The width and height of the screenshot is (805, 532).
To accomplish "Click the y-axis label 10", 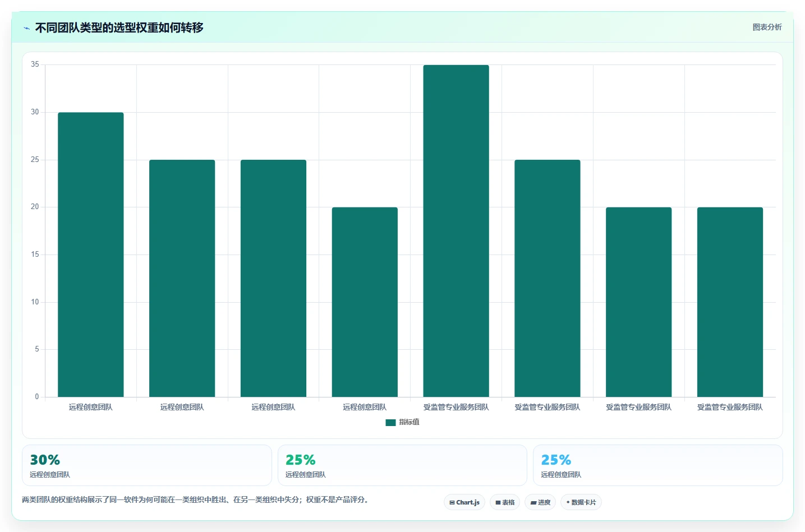I will click(35, 302).
